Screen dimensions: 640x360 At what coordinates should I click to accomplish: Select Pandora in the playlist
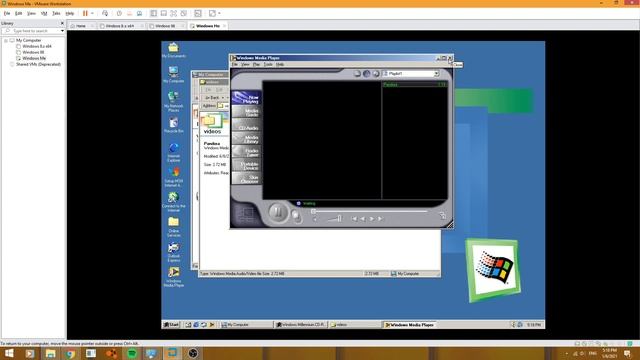(415, 84)
